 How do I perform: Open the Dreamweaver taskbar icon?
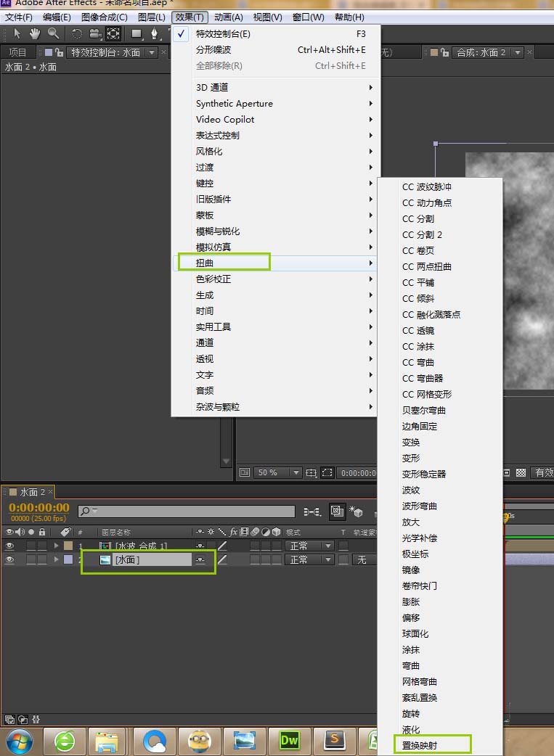click(288, 741)
